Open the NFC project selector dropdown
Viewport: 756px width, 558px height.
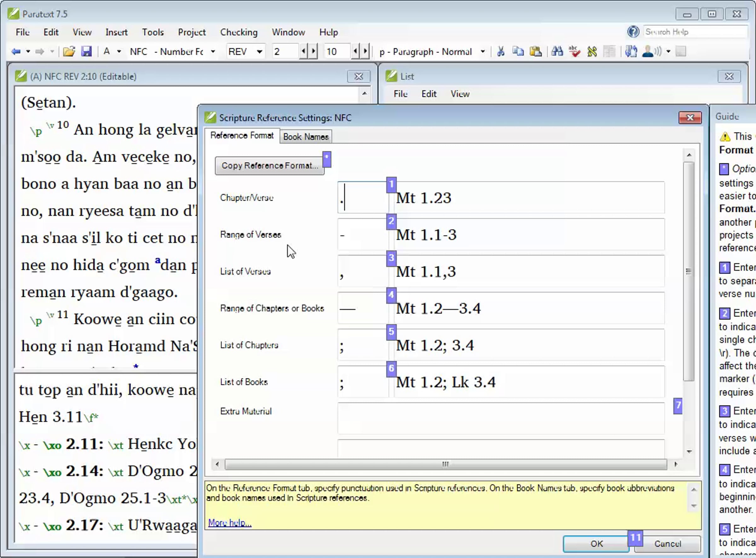point(213,52)
